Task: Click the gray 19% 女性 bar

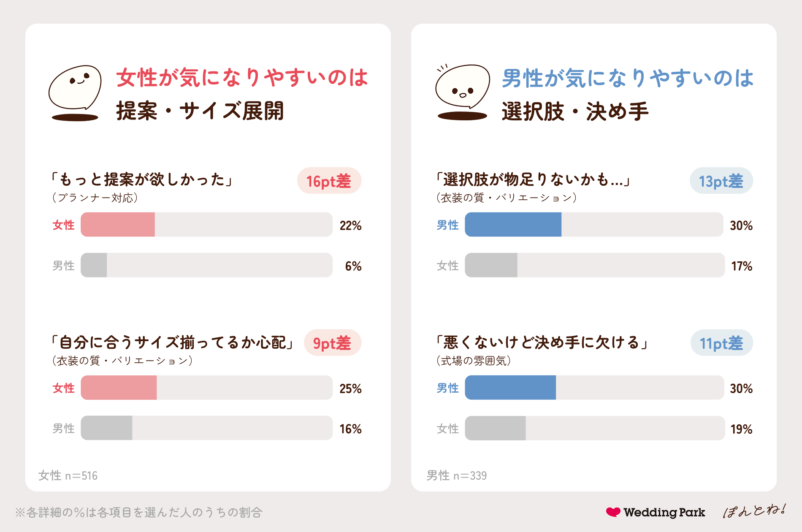Action: click(495, 428)
